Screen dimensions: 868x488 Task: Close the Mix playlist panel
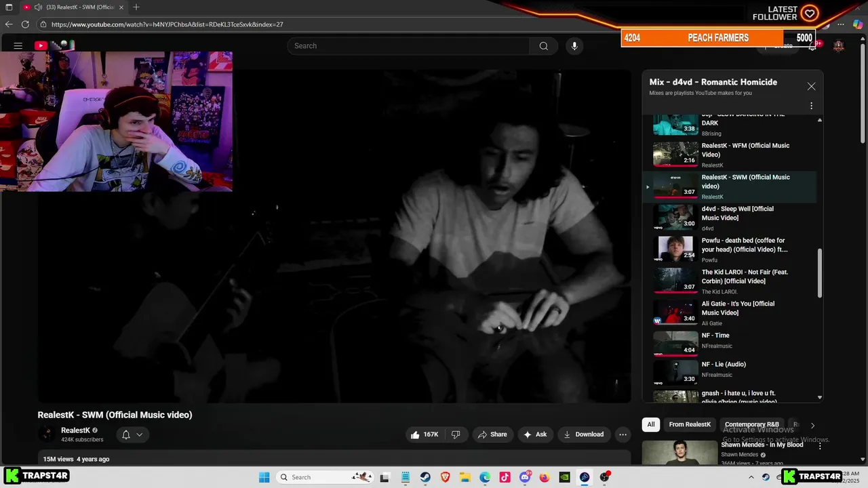point(811,87)
